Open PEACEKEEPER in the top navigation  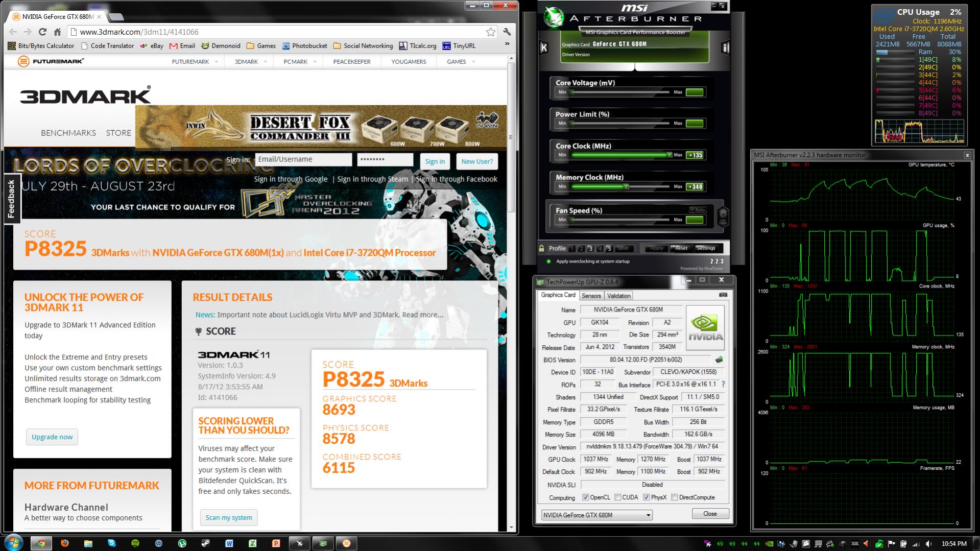(352, 62)
